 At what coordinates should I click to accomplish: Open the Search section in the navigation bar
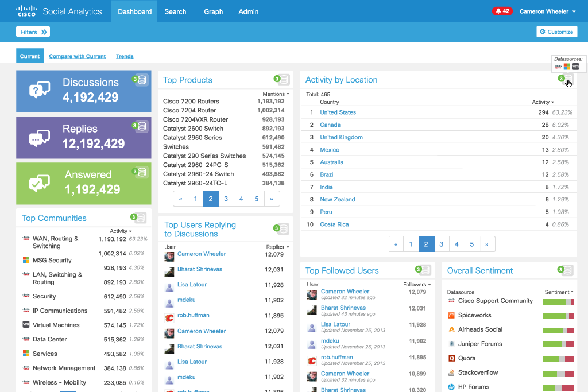[x=175, y=11]
